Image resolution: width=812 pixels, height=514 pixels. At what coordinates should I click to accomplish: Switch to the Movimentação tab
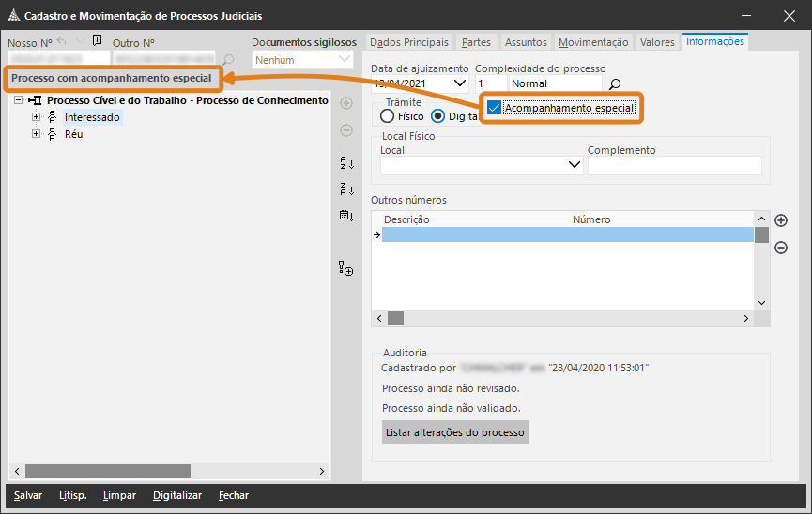click(x=593, y=42)
